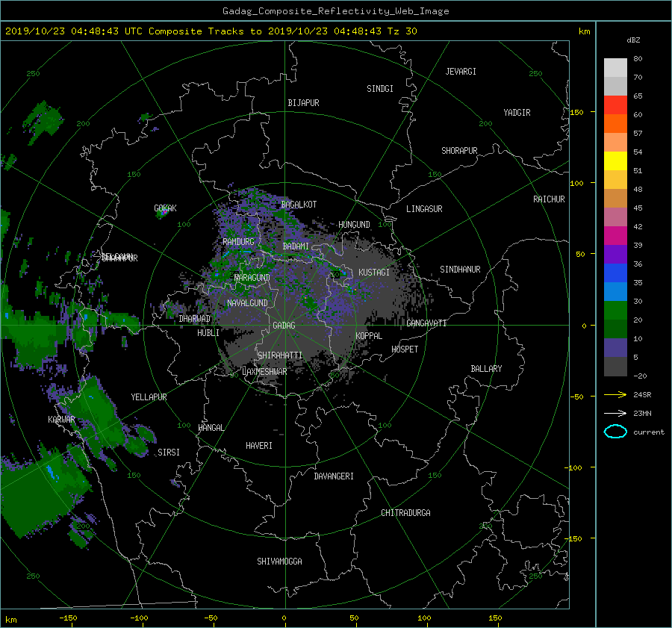Click the SINDGI label

[380, 89]
